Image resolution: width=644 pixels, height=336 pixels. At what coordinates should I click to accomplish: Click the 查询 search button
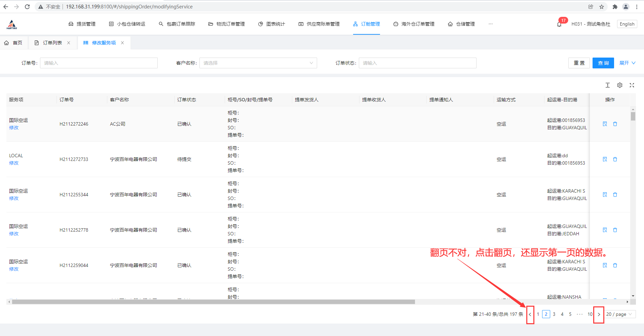tap(603, 63)
